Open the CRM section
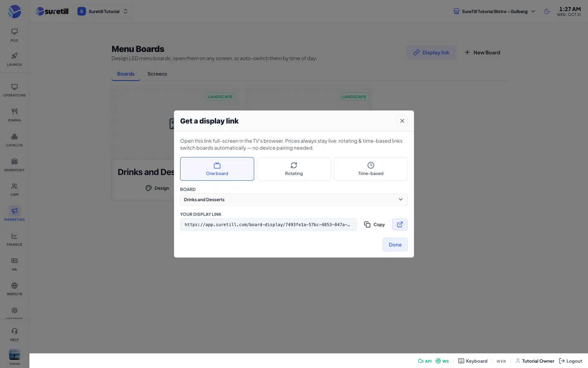 click(x=14, y=190)
